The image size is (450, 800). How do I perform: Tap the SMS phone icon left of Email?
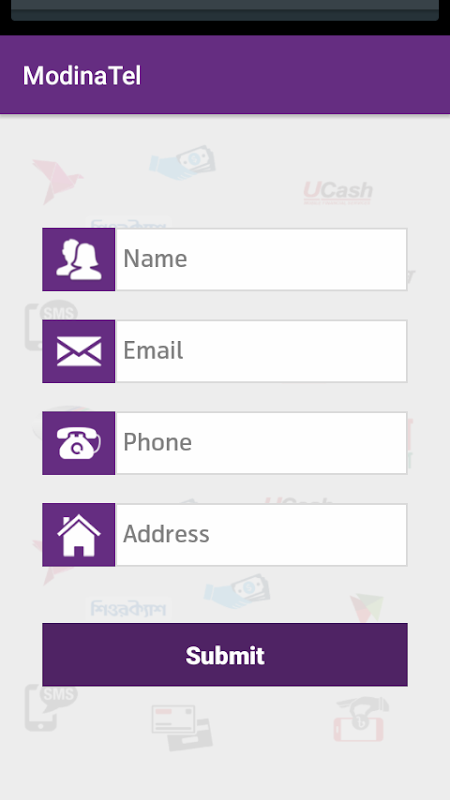(51, 324)
